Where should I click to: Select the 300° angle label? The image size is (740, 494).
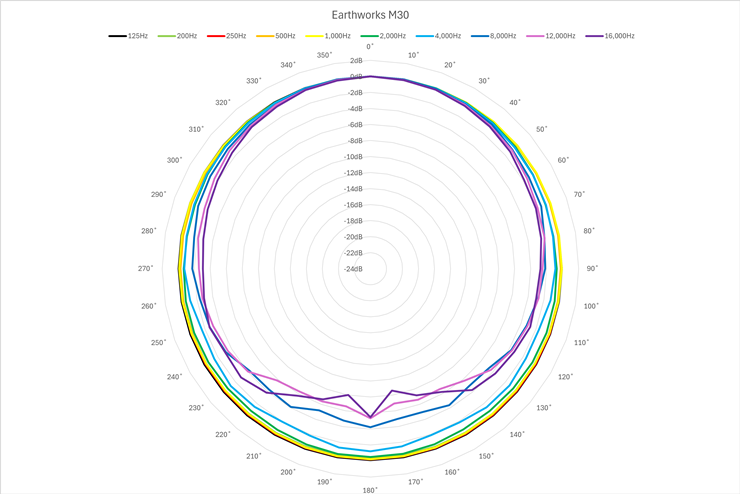point(175,160)
